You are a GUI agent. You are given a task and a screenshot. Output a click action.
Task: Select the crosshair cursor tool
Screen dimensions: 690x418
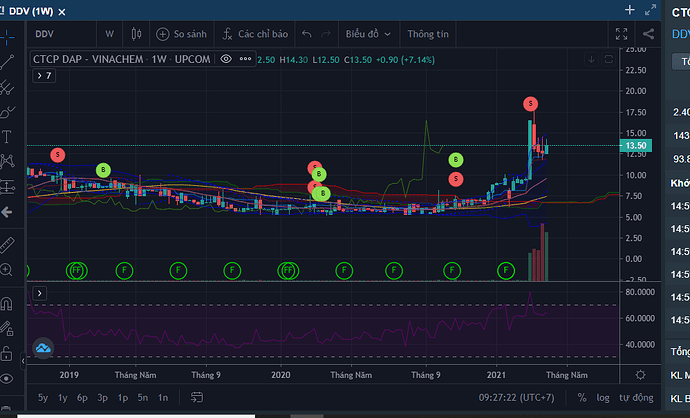(x=8, y=36)
